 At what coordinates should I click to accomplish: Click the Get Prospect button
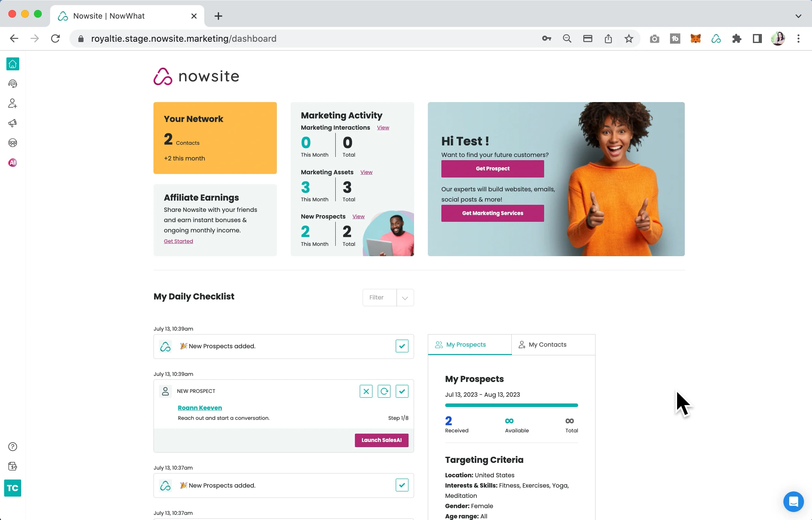click(492, 169)
